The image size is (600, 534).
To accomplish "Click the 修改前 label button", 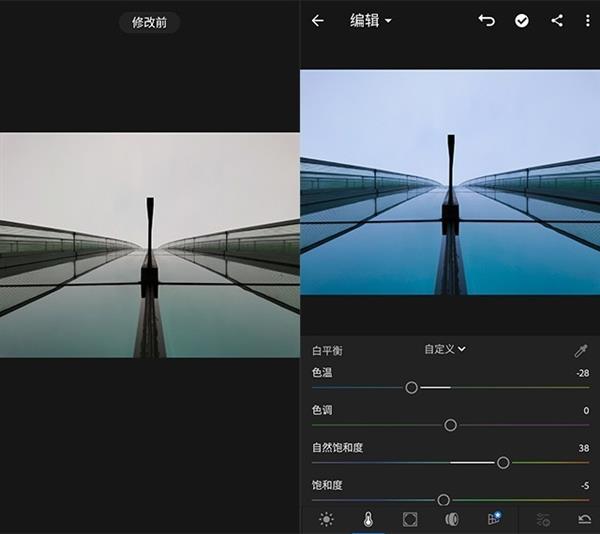I will 150,22.
